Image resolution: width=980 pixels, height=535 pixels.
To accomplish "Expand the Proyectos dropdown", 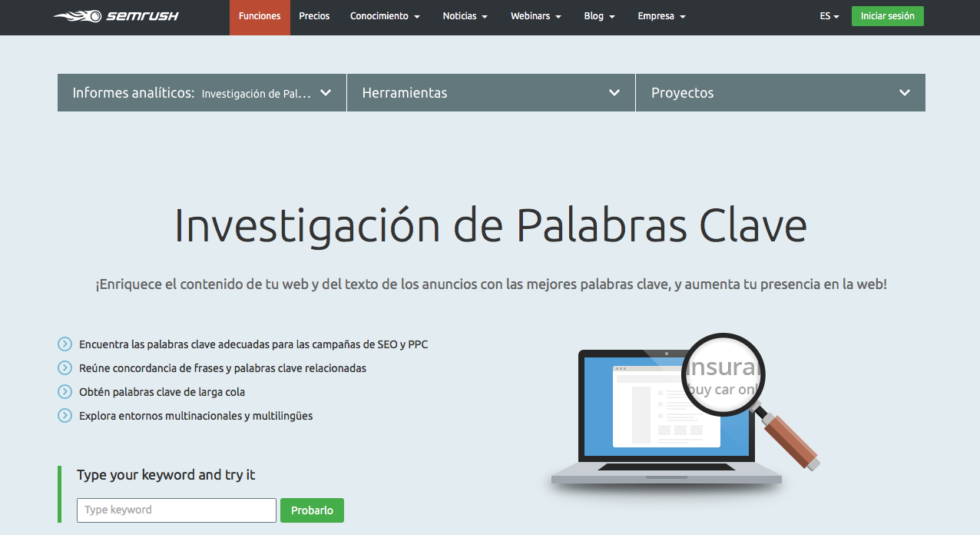I will (780, 92).
